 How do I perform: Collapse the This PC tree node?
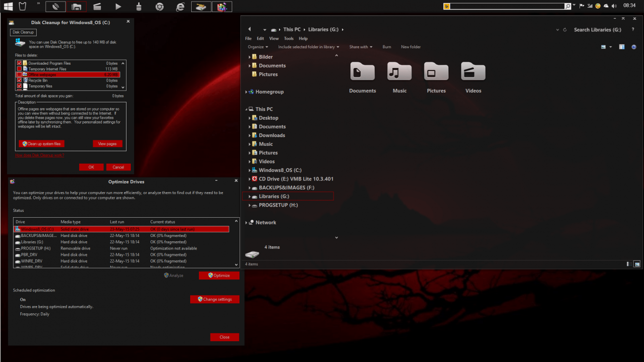pyautogui.click(x=246, y=109)
